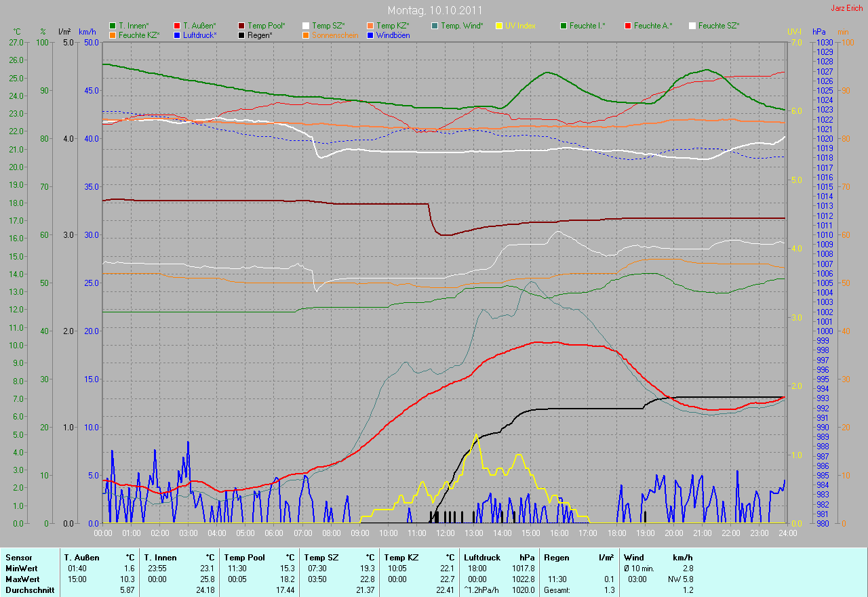The image size is (868, 597).
Task: Select the Luftdruck column header in the table
Action: [x=481, y=558]
